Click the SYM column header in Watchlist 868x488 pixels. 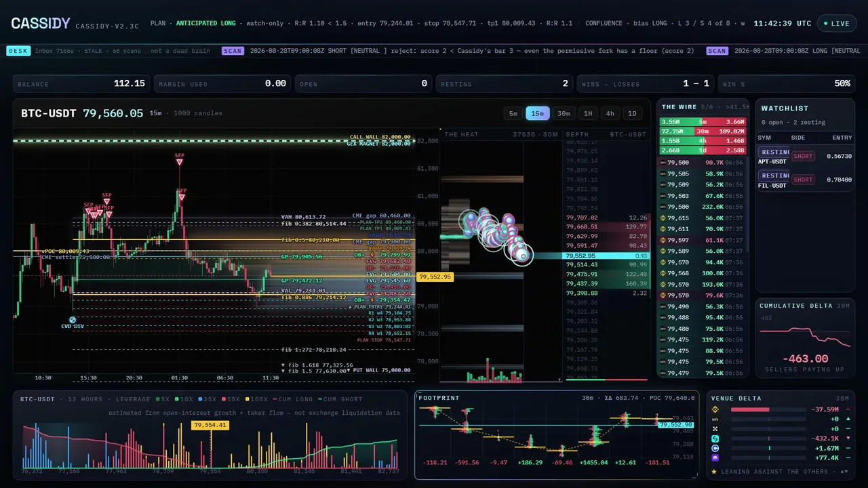(764, 138)
